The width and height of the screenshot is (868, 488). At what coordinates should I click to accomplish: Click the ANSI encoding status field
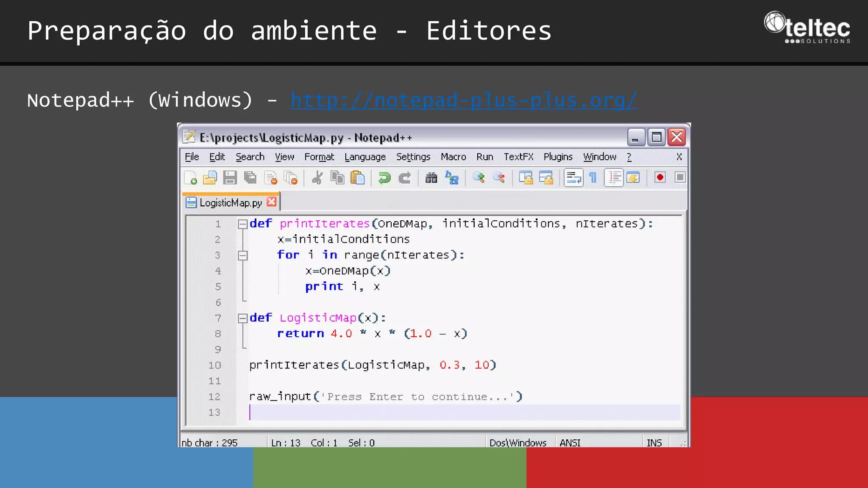(570, 443)
